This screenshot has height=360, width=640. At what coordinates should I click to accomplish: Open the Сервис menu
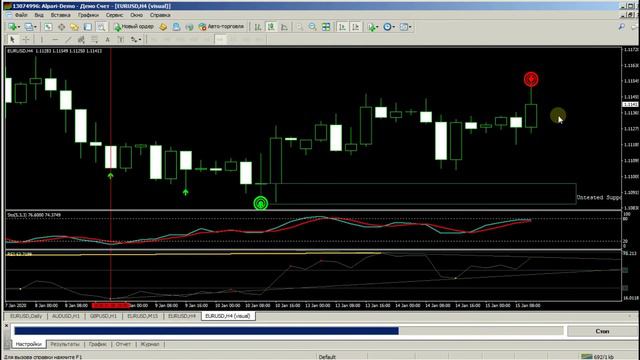click(x=114, y=15)
